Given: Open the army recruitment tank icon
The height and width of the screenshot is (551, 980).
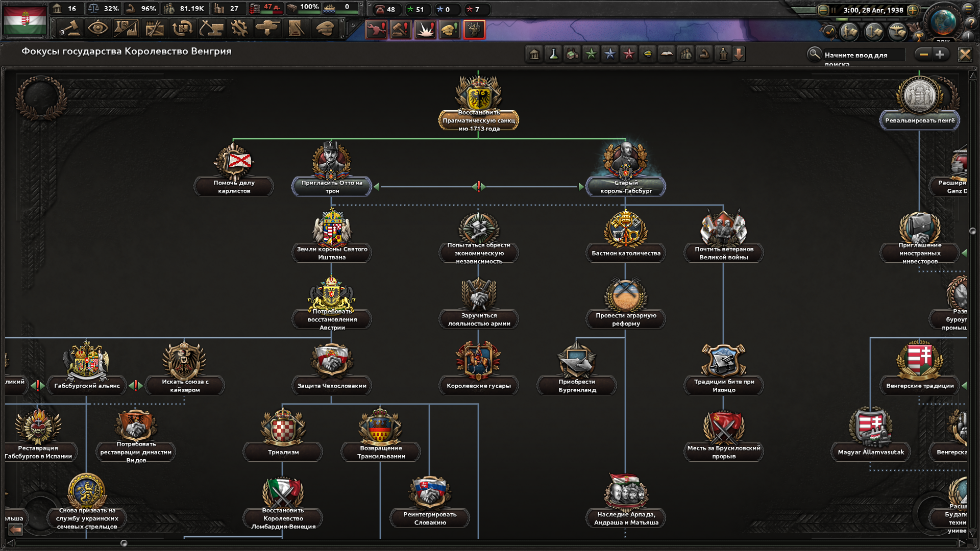Looking at the screenshot, I should tap(267, 29).
